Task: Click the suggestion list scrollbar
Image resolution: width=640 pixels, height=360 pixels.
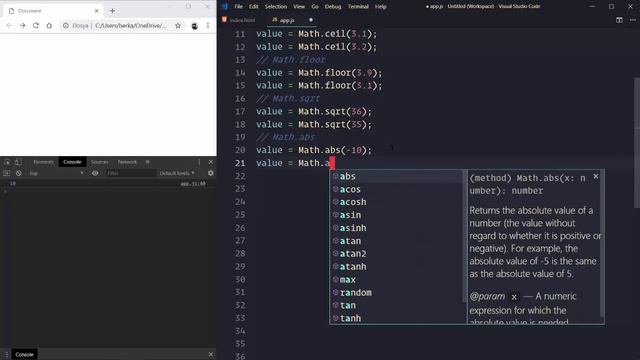Action: (465, 237)
